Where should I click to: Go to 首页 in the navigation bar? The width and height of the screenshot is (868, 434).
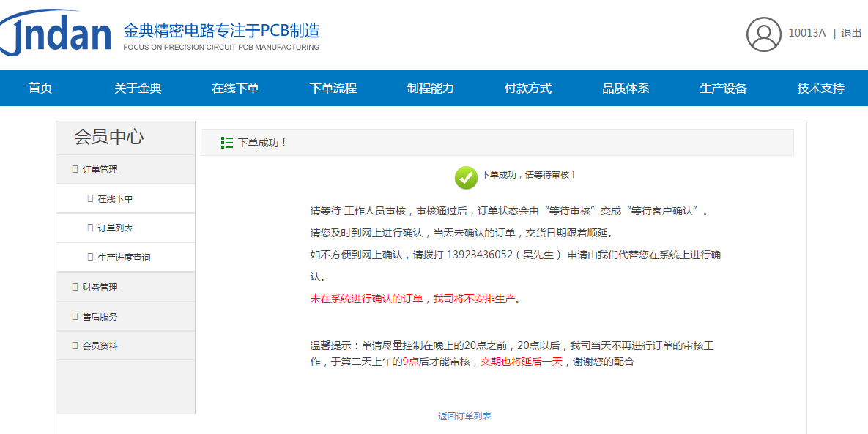40,89
